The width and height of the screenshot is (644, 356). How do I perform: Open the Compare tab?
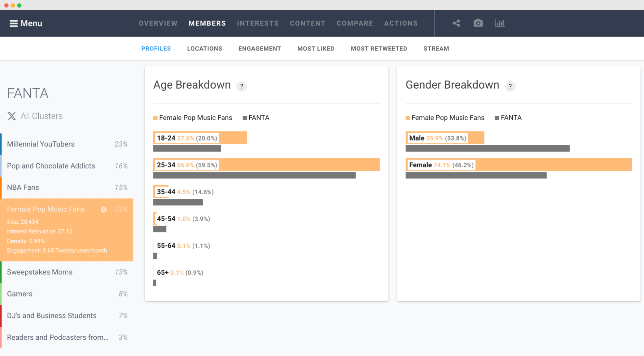coord(355,23)
